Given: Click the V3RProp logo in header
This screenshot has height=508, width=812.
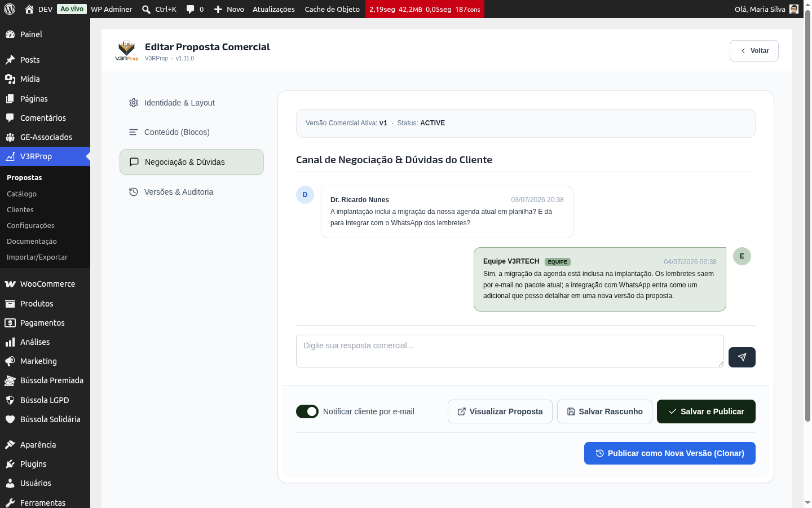Looking at the screenshot, I should coord(127,51).
